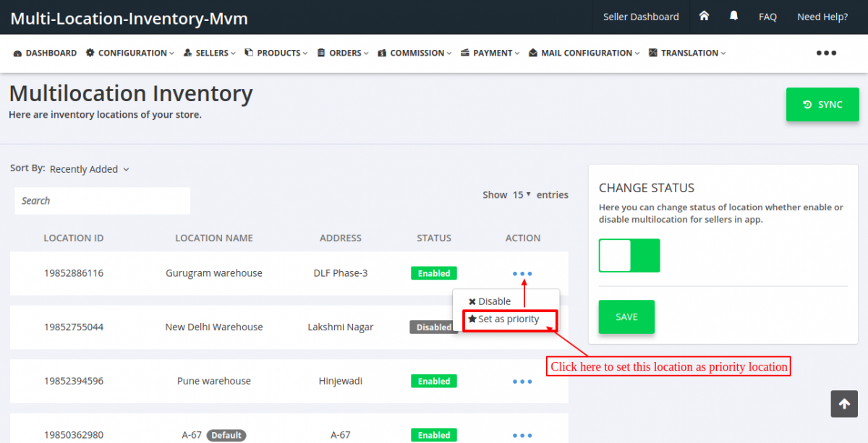Open notifications bell icon

734,16
